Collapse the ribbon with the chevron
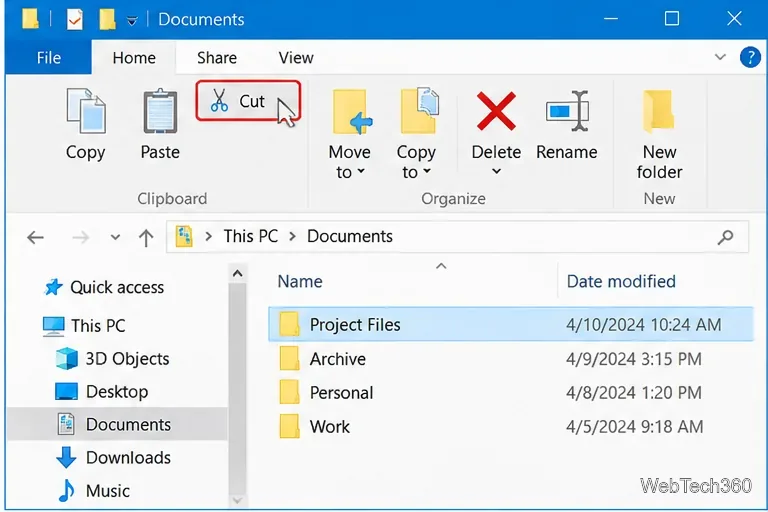The image size is (768, 512). (720, 57)
